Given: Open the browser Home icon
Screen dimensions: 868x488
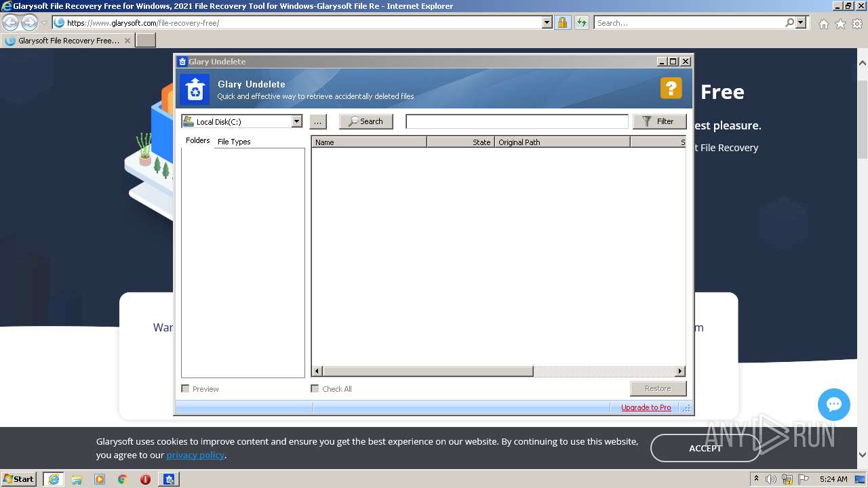Looking at the screenshot, I should point(823,24).
